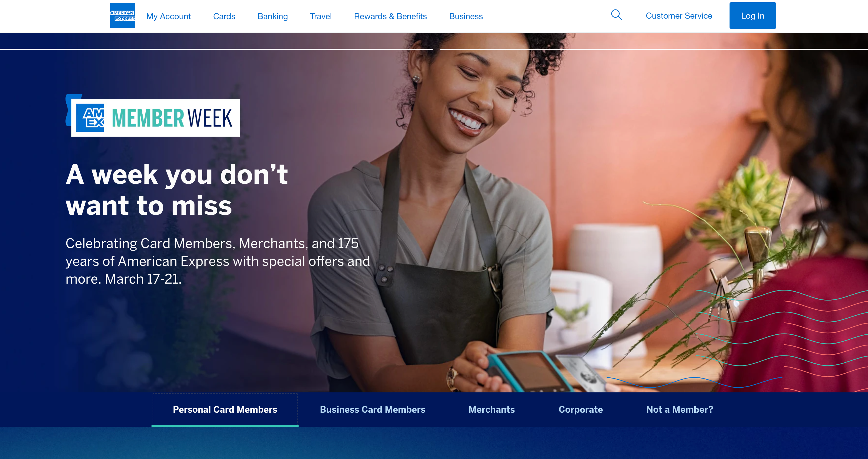Select the Business Card Members tab

373,410
